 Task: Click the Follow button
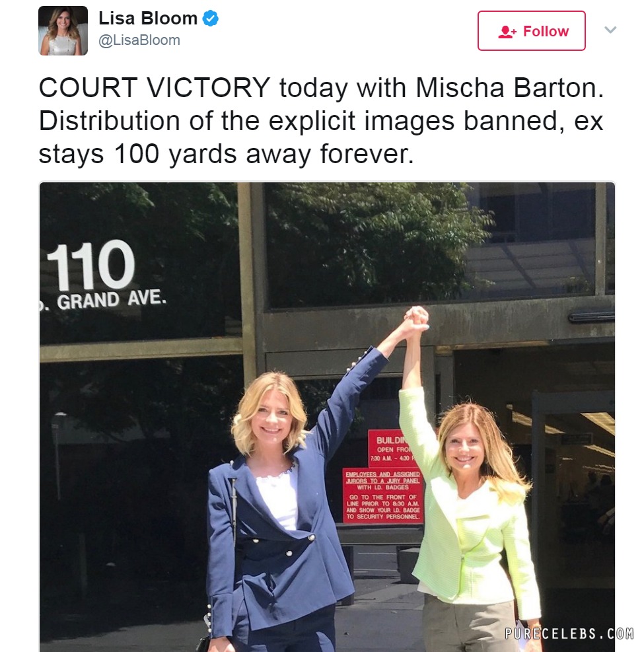point(531,31)
